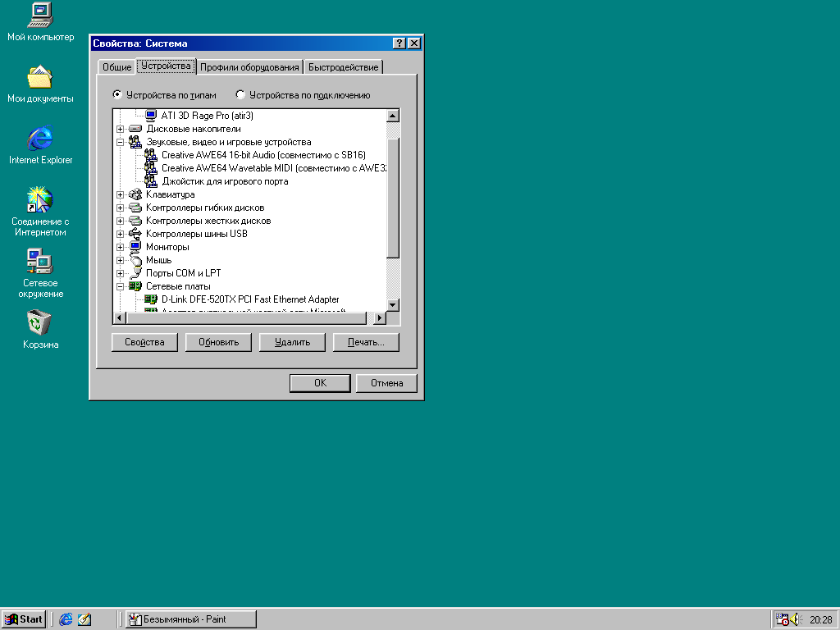Click the keyboard icon beside Клавиатура
Screen dimensions: 840x630
coord(135,194)
